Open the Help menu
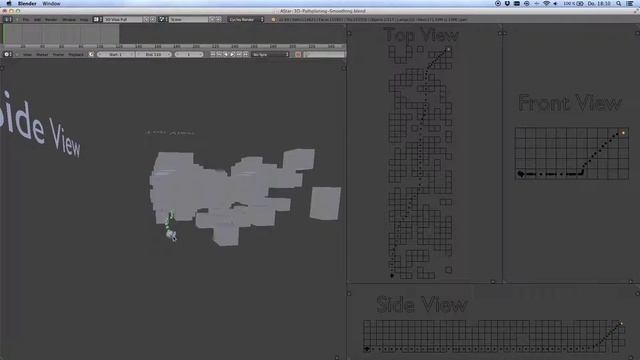Image resolution: width=640 pixels, height=360 pixels. coord(84,19)
